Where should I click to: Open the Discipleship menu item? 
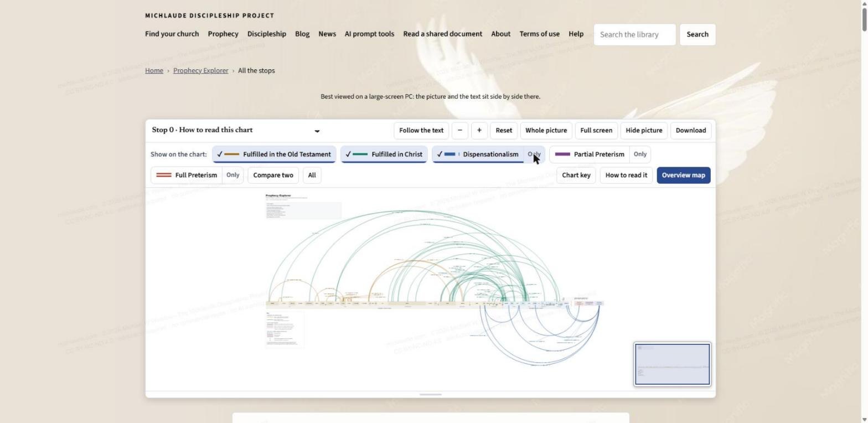pos(267,34)
